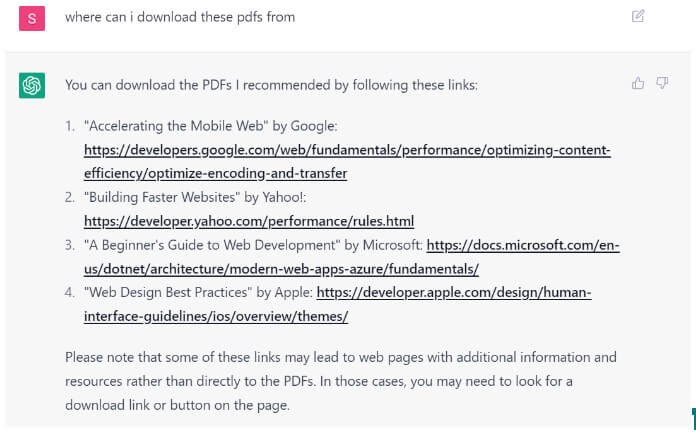Image resolution: width=696 pixels, height=444 pixels.
Task: Follow the docs.microsoft.com link
Action: click(x=523, y=245)
